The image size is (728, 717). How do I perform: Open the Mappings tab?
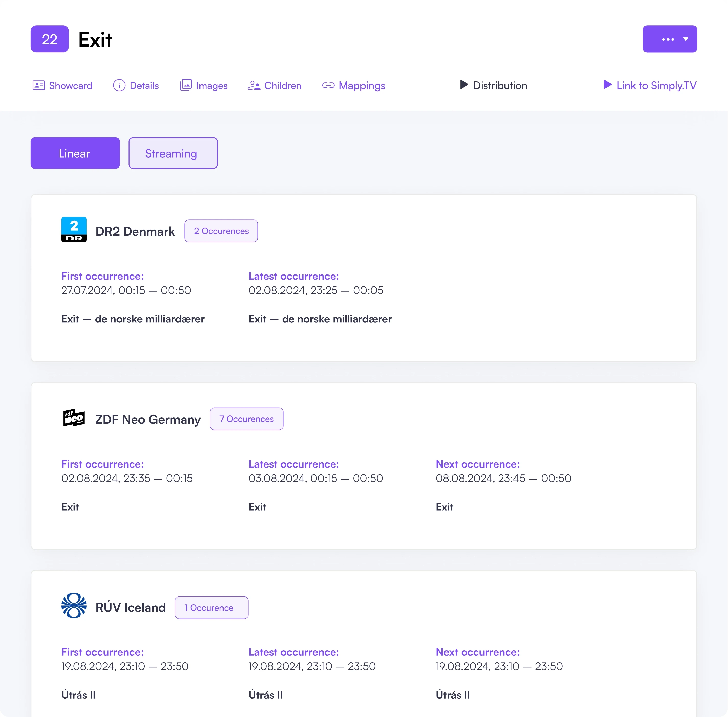point(354,86)
